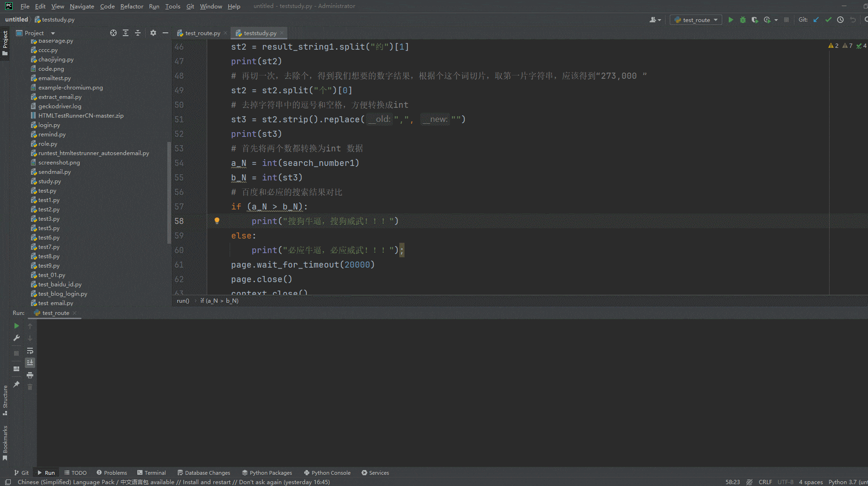Select test_blog_login.py in Project tree
This screenshot has height=486, width=868.
point(63,294)
